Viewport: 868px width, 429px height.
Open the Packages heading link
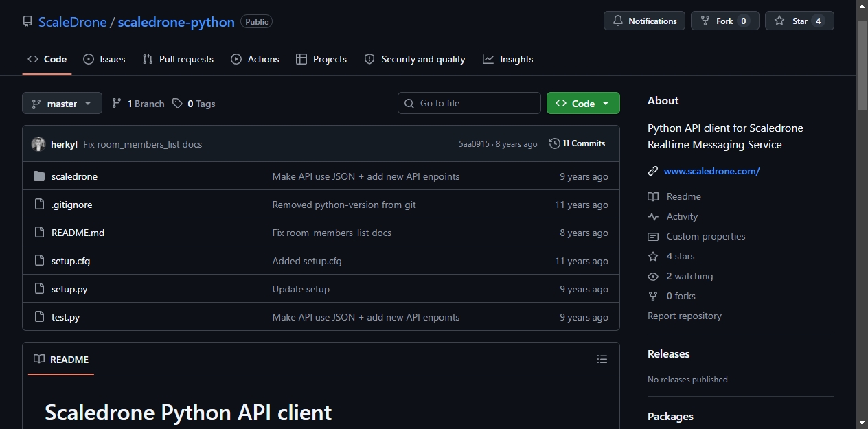point(670,416)
